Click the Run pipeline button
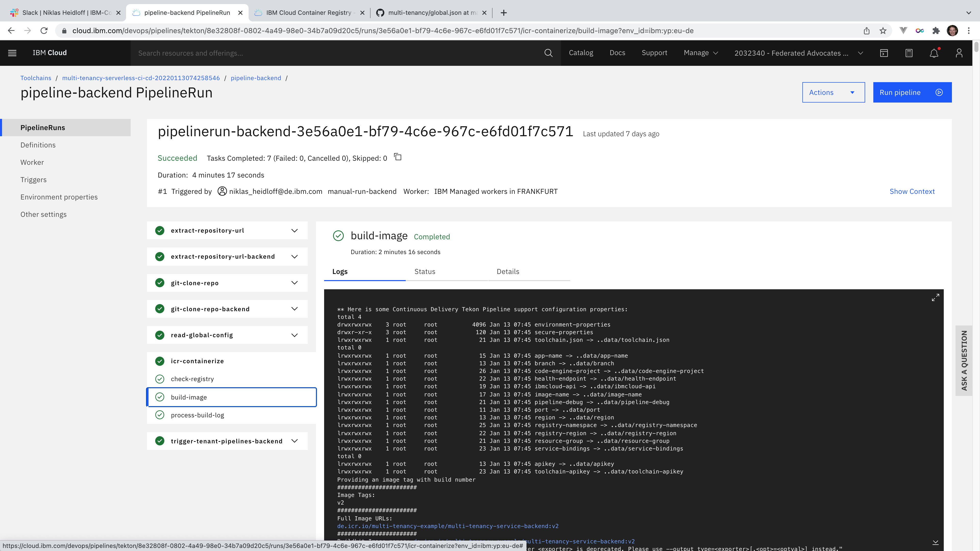This screenshot has height=551, width=980. [912, 92]
